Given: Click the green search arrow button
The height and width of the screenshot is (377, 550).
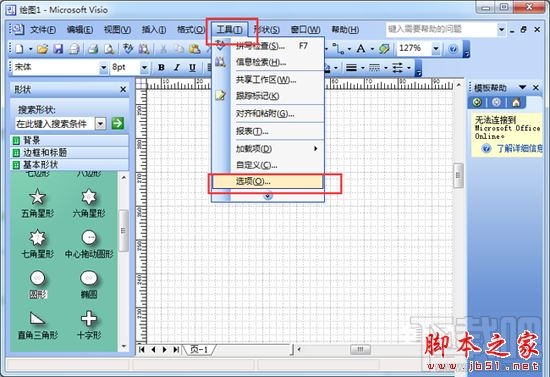Looking at the screenshot, I should coord(118,123).
